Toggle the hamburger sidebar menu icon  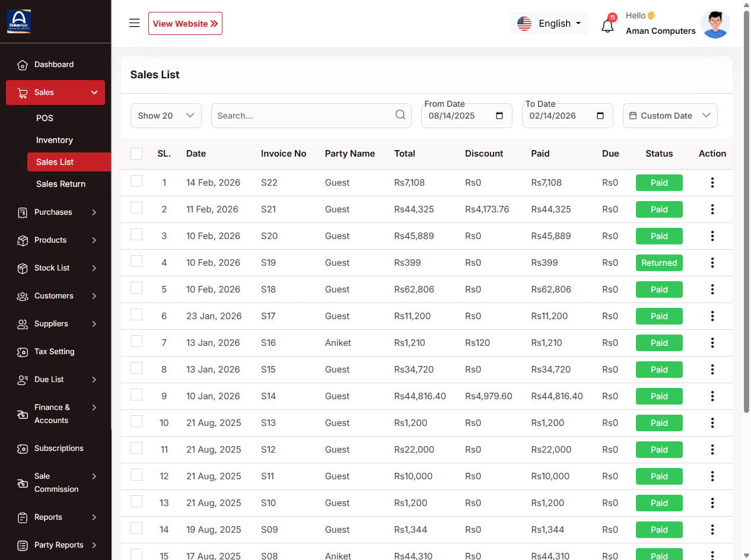coord(135,23)
